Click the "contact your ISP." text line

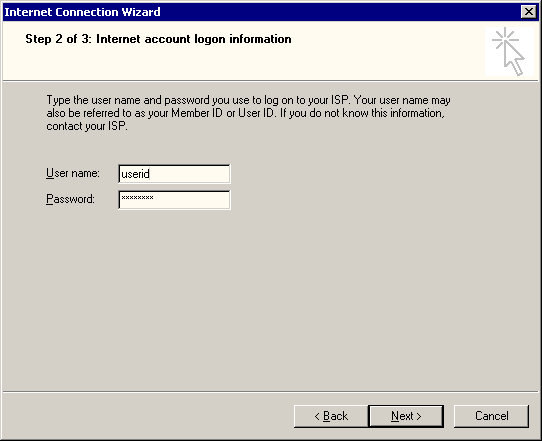(x=87, y=126)
